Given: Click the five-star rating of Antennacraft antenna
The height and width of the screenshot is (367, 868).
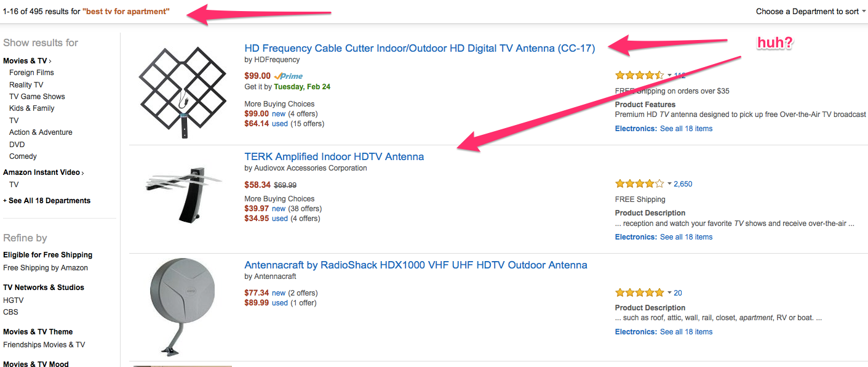Looking at the screenshot, I should pos(640,292).
